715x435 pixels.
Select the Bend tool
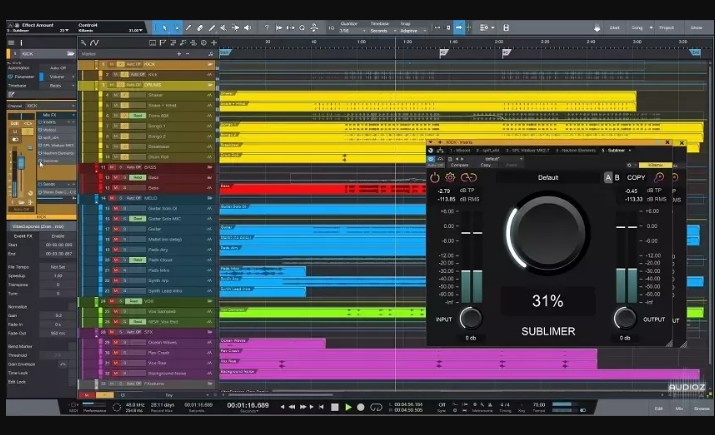(235, 28)
